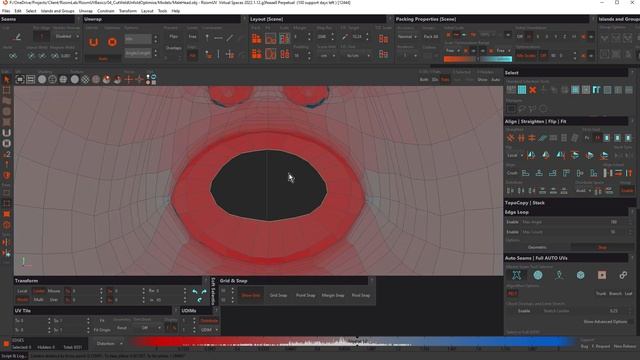
Task: Click the Optimize icon in the Unwrap panel
Action: (x=112, y=42)
